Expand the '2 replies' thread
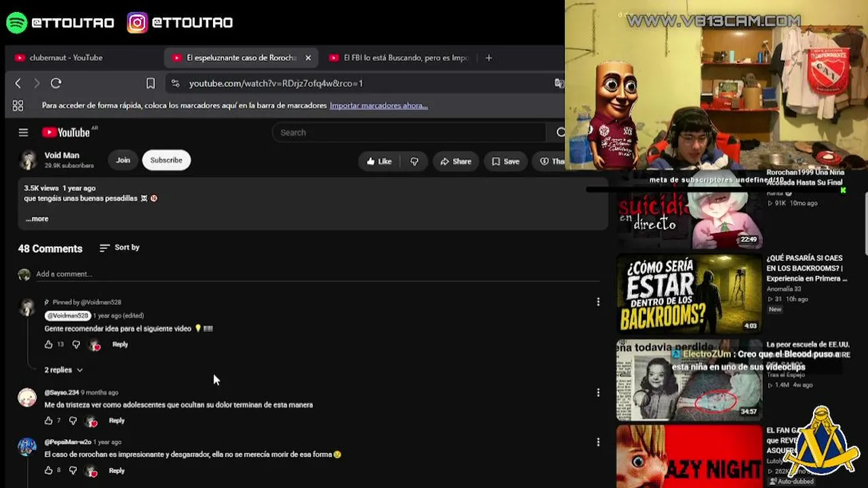Image resolution: width=868 pixels, height=488 pixels. 64,370
